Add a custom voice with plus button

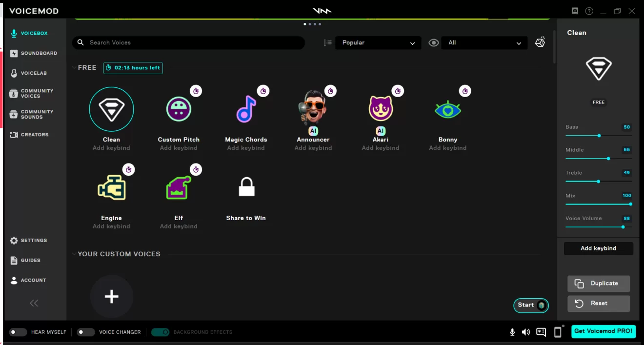coord(112,297)
